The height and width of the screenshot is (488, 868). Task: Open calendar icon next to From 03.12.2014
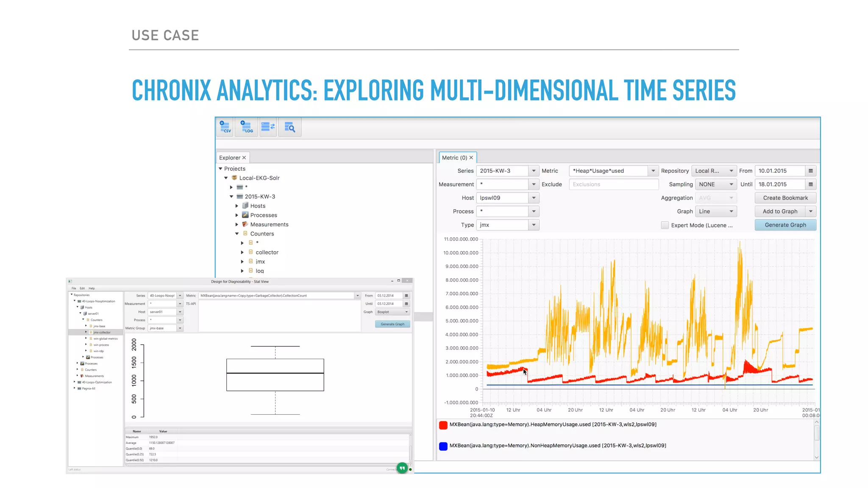(406, 296)
